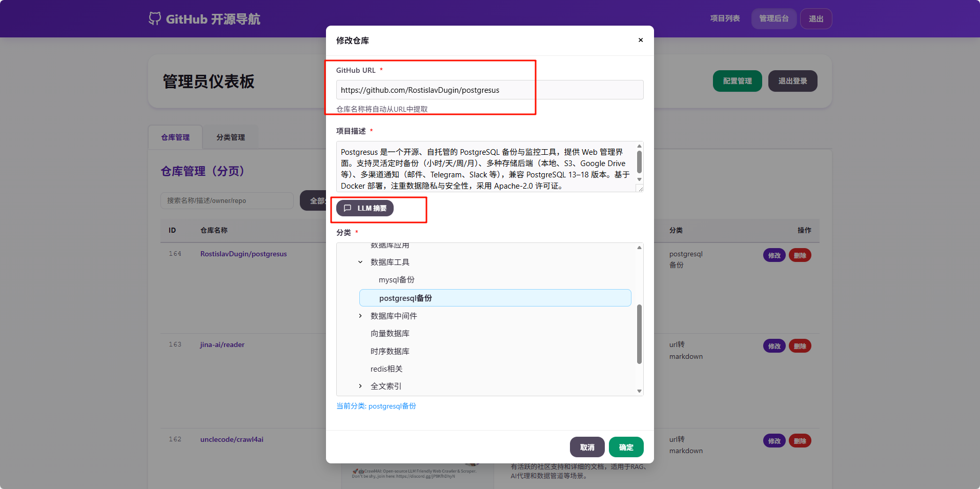Click the GitHub cat logo icon
The height and width of the screenshot is (489, 980).
tap(154, 18)
